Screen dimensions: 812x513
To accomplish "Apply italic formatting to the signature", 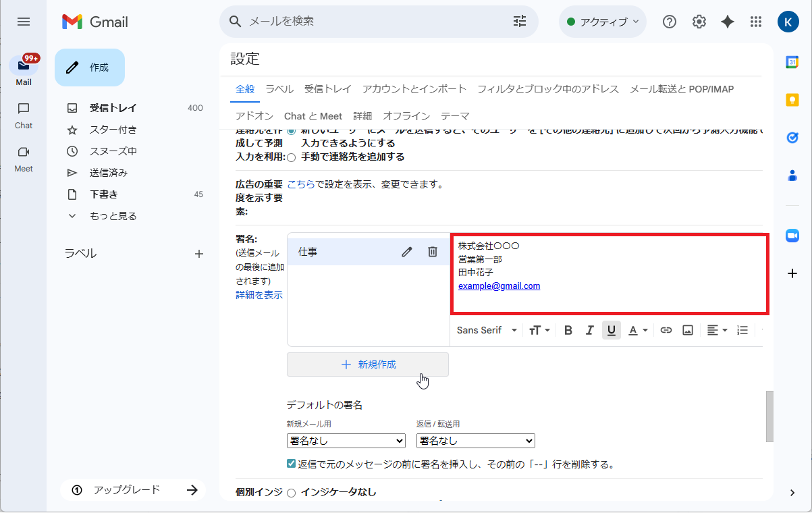I will 589,330.
